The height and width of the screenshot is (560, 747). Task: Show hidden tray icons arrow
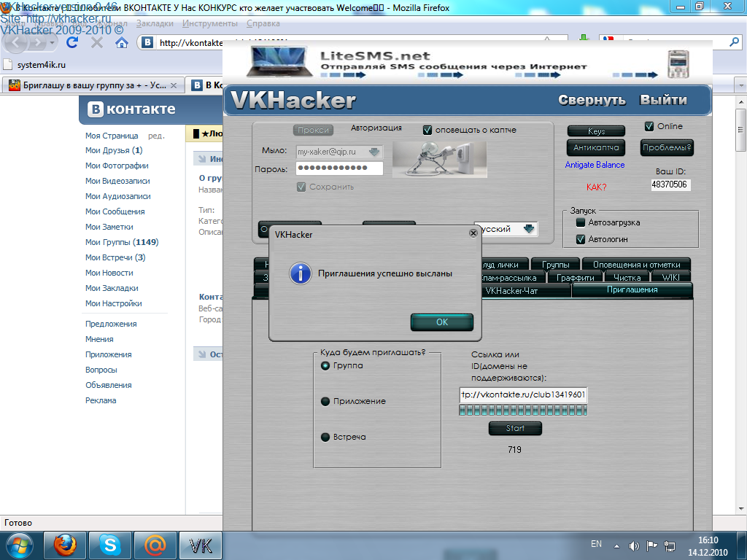coord(616,546)
